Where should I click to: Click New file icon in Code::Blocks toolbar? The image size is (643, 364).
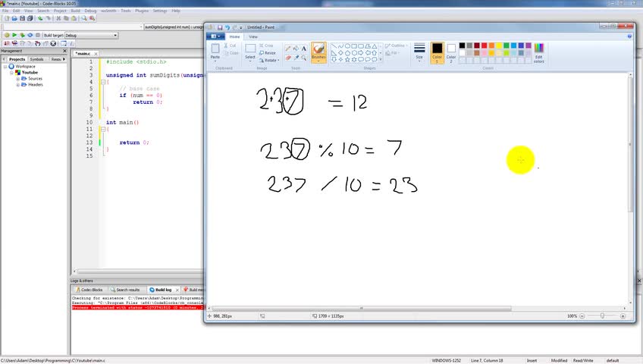7,18
